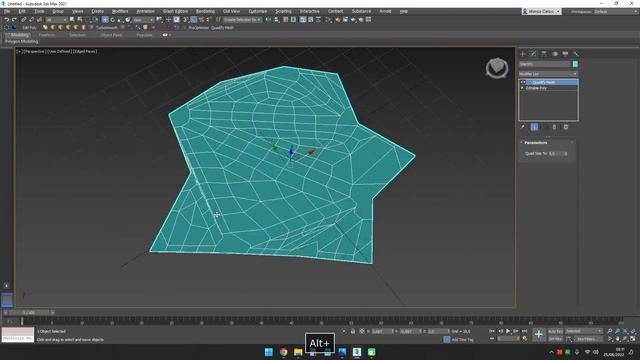Open the signed-in user account dropdown
Screen dimensions: 640x360
pyautogui.click(x=542, y=11)
